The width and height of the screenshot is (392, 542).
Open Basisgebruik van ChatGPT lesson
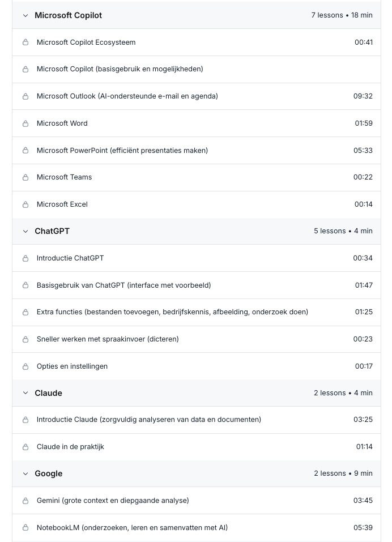(123, 285)
